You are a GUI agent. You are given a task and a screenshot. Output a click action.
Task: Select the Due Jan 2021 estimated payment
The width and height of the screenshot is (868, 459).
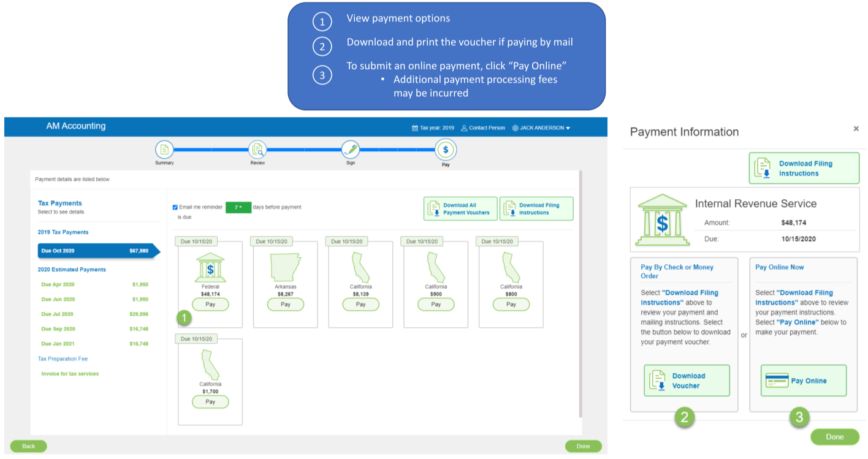[94, 344]
